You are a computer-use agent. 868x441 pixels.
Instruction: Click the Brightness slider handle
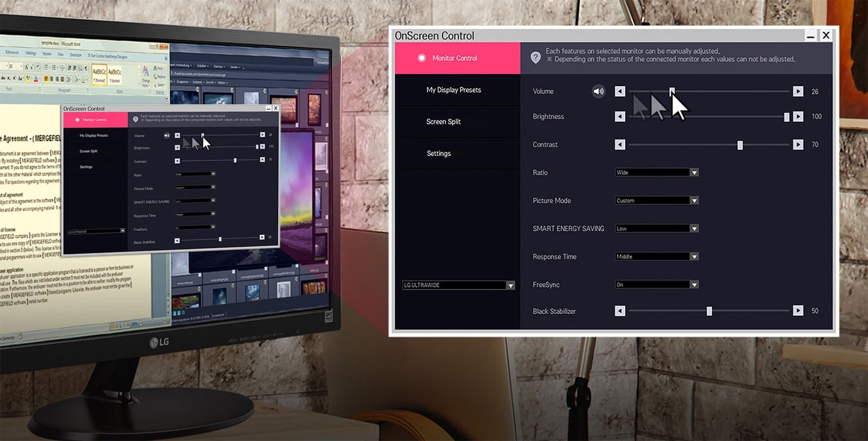(786, 117)
